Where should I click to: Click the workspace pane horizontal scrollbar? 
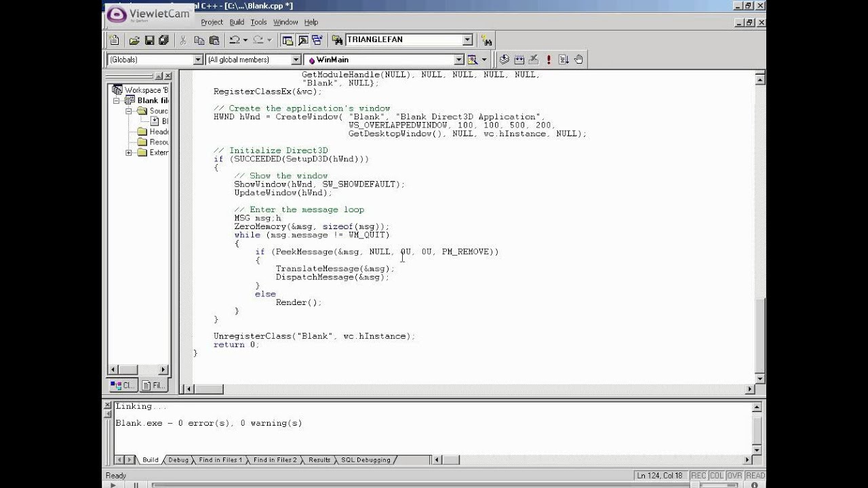(x=136, y=369)
